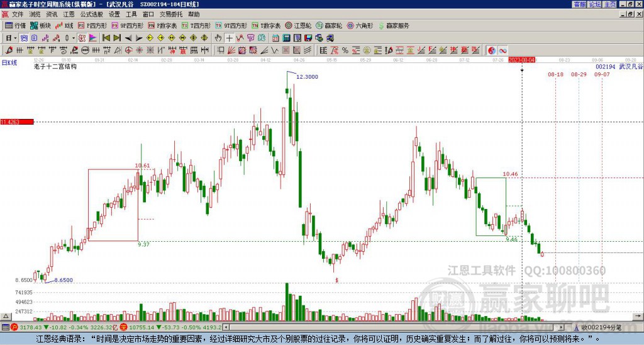Select the percent % retracement tool
The height and width of the screenshot is (345, 644).
(x=345, y=50)
